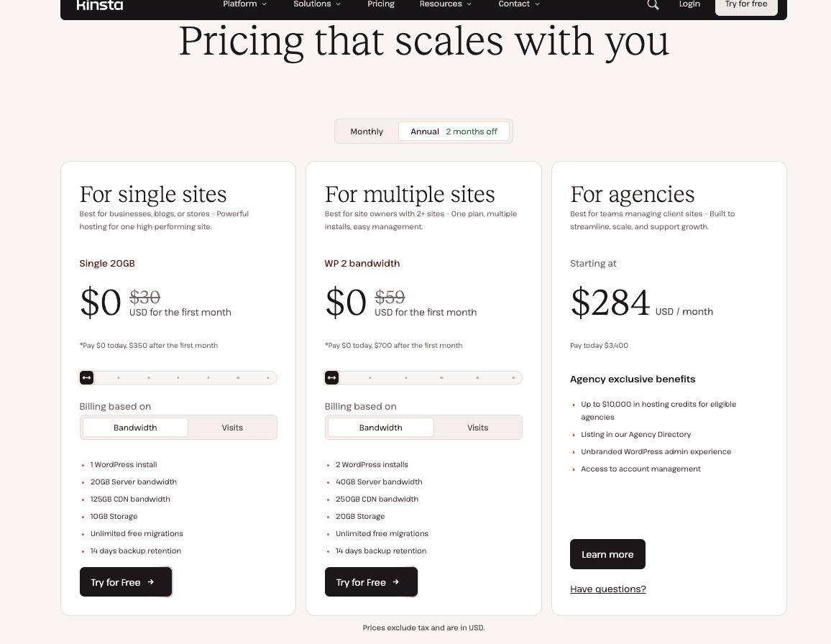831x644 pixels.
Task: Choose Visits billing for single sites
Action: [232, 428]
